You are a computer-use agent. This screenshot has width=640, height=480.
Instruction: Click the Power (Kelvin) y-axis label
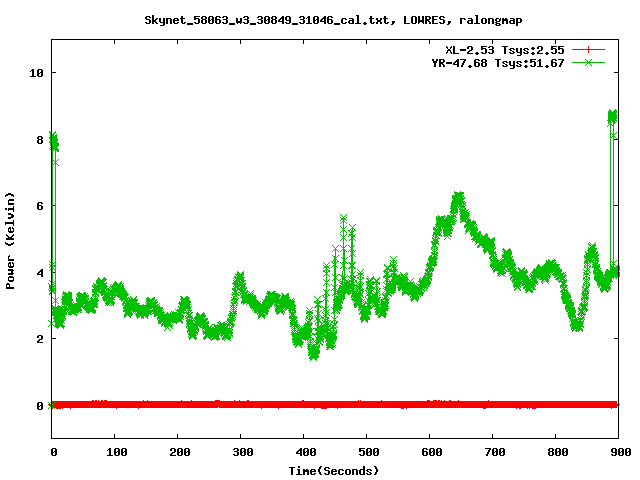point(10,241)
